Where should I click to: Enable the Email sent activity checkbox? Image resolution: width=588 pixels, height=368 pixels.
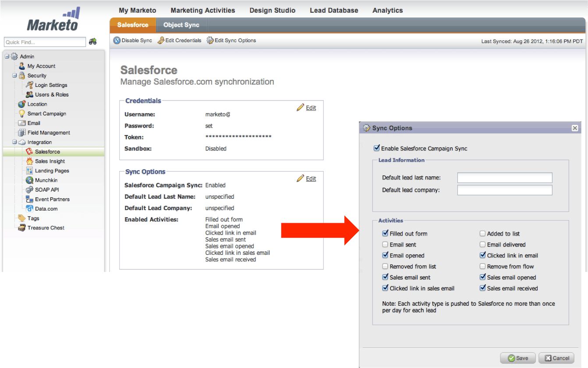(385, 244)
